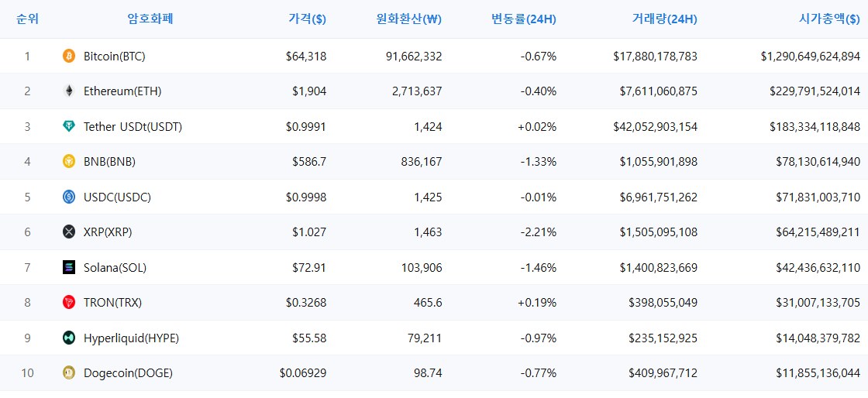Click the Solana square logo icon
868x398 pixels.
pyautogui.click(x=69, y=268)
